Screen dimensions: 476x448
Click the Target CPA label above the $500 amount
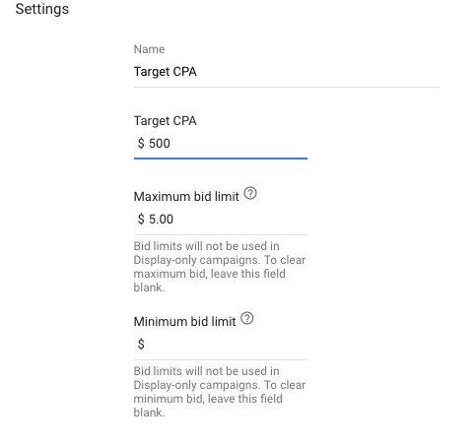tap(166, 121)
